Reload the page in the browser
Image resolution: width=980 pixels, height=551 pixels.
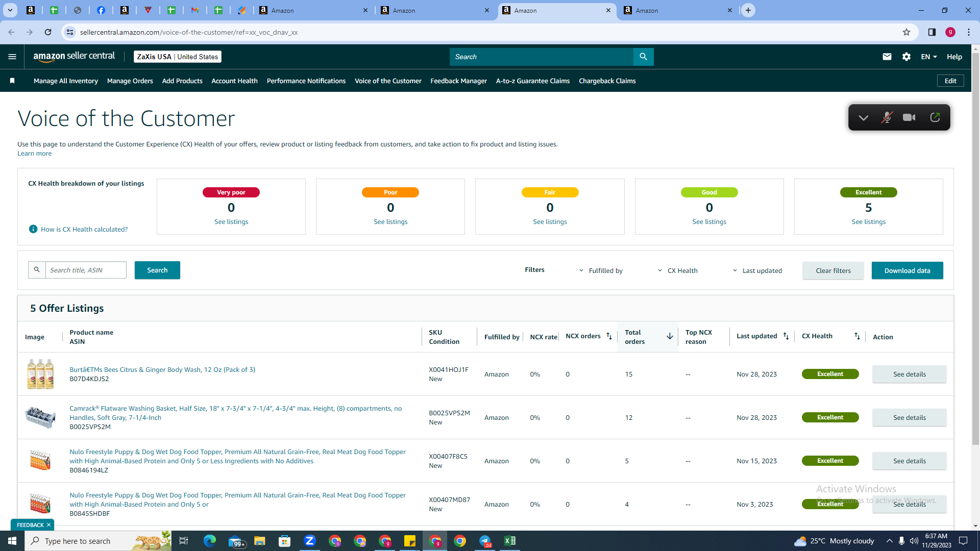click(48, 32)
